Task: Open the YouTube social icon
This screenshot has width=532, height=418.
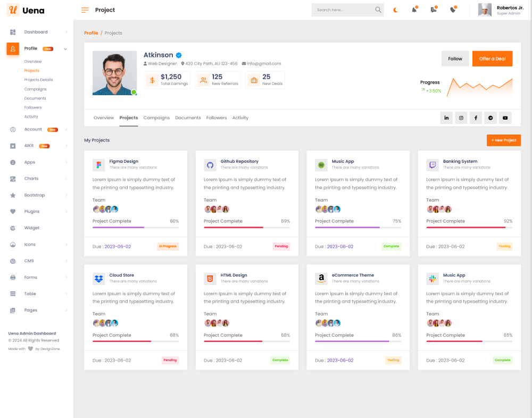Action: [x=505, y=118]
